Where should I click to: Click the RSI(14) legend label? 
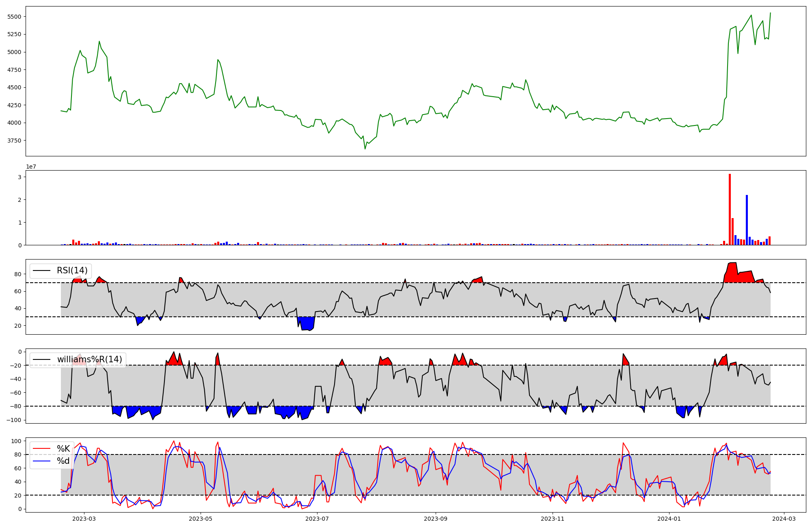click(72, 270)
